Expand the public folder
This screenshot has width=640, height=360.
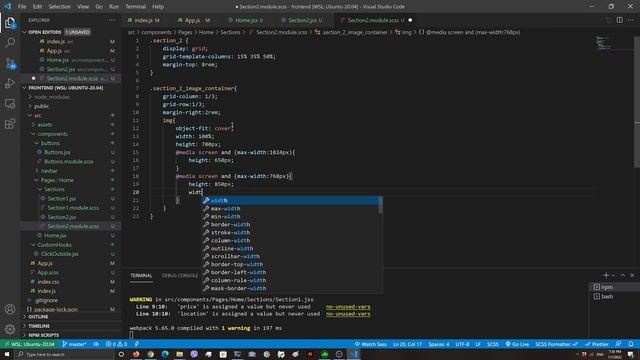pos(42,106)
